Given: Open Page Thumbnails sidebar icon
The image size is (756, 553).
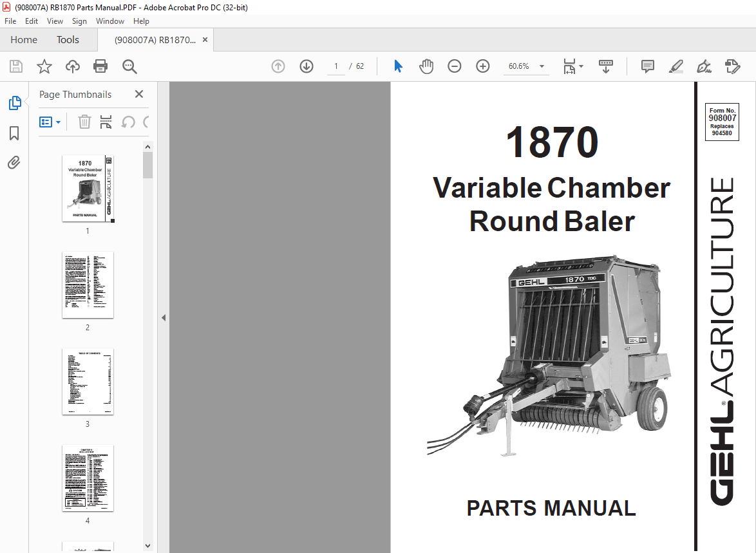Looking at the screenshot, I should (x=14, y=103).
